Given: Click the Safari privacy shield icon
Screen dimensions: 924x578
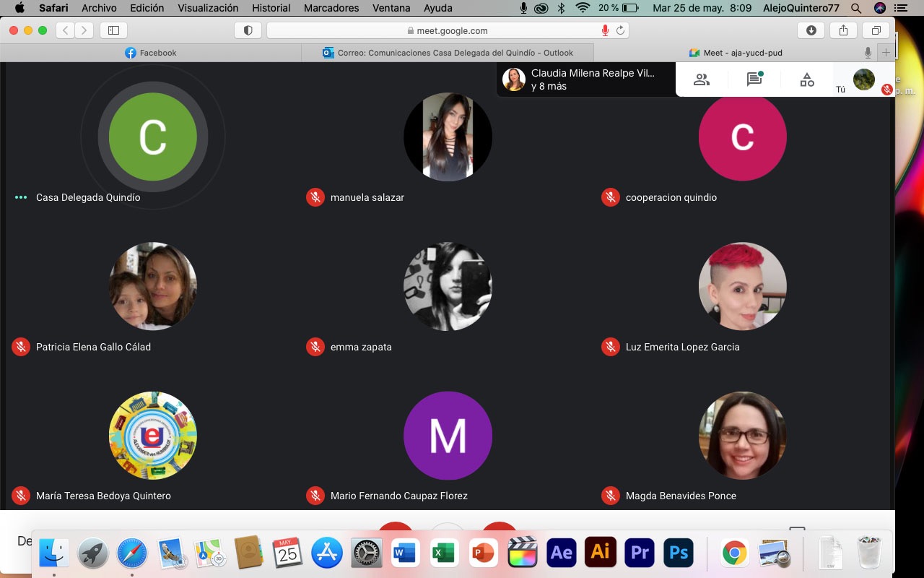Looking at the screenshot, I should pyautogui.click(x=248, y=30).
